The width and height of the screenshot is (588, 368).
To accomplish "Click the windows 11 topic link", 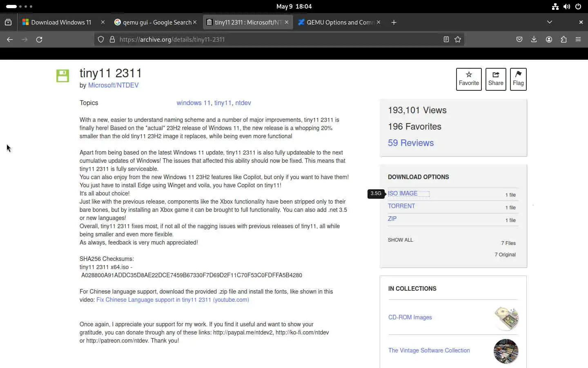I will (194, 103).
